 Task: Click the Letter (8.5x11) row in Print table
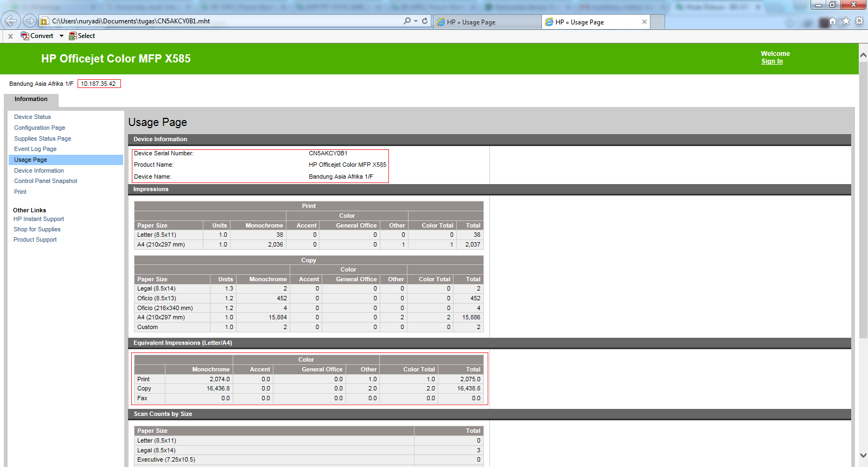pyautogui.click(x=309, y=235)
